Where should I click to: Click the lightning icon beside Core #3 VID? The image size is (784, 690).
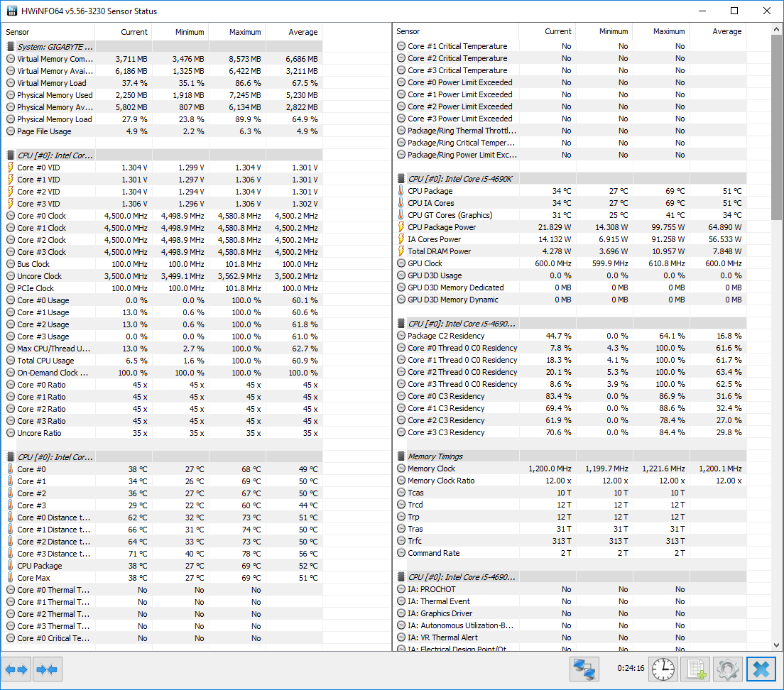pyautogui.click(x=11, y=203)
